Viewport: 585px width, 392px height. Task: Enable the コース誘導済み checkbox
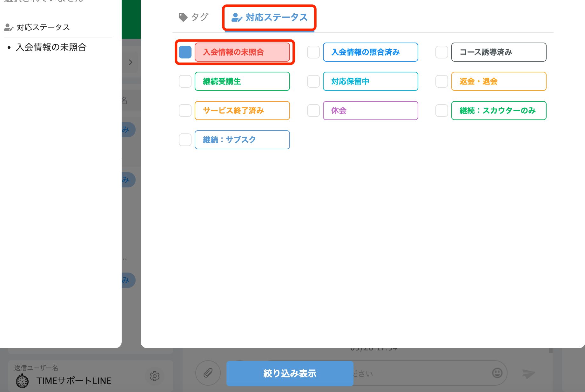441,52
